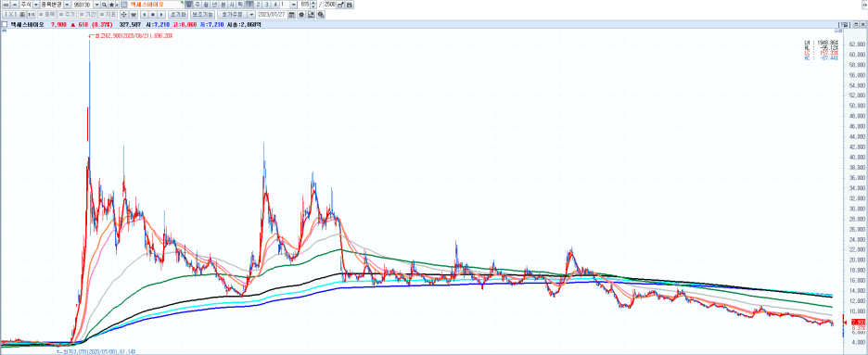Click the stepper arrows beside 615
This screenshot has width=868, height=355.
(x=313, y=5)
